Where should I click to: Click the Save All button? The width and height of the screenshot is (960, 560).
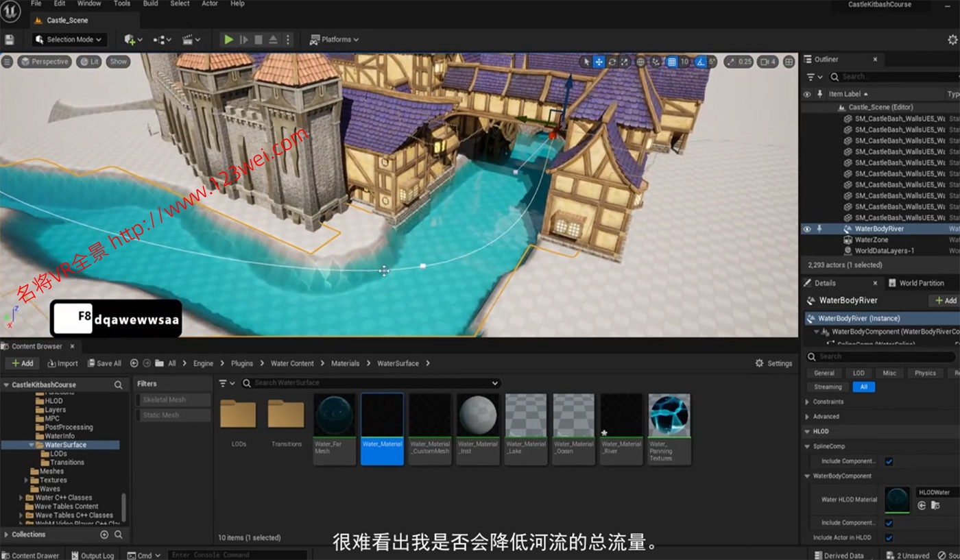pos(104,363)
